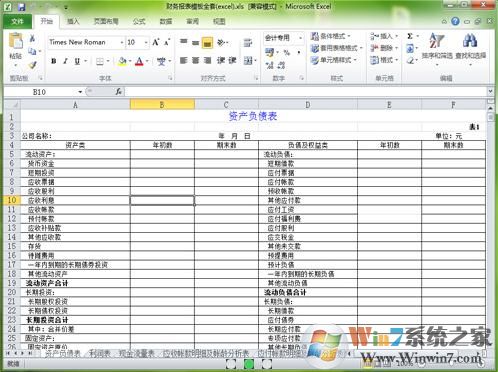This screenshot has width=498, height=372.
Task: Open the File (文件) tab
Action: pyautogui.click(x=17, y=22)
